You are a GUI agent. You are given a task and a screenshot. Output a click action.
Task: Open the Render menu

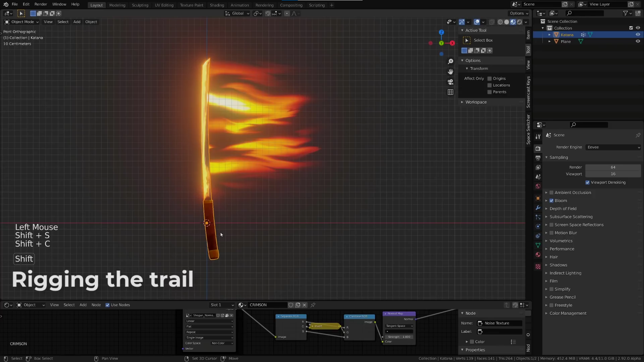point(41,4)
